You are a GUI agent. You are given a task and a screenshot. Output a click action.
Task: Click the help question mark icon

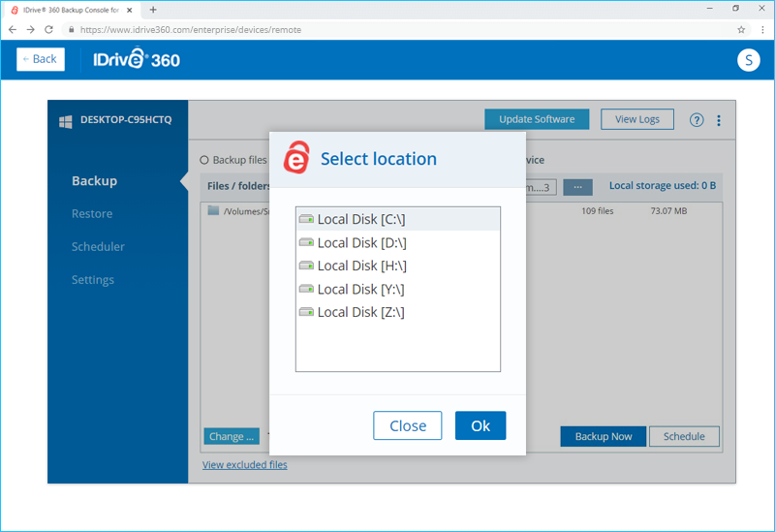tap(697, 120)
